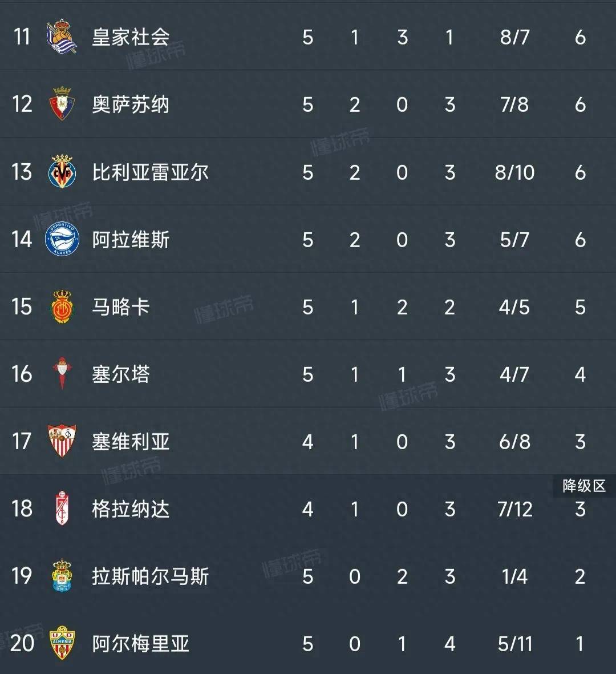Tap the 马略卡 team name
Viewport: 616px width, 674px height.
click(121, 307)
